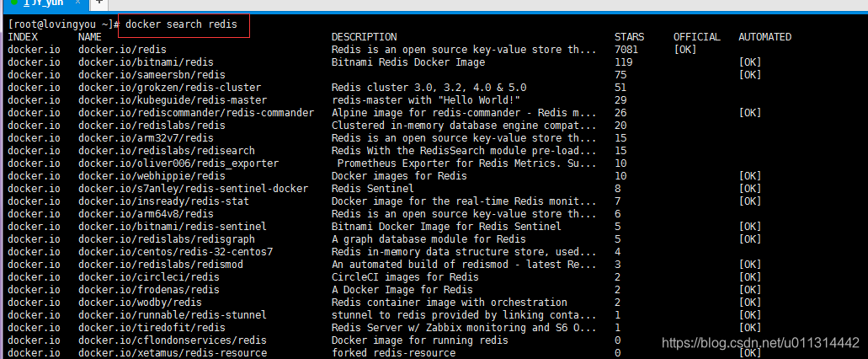Select docker.io/sameersbn/redis name
868x359 pixels.
pyautogui.click(x=152, y=75)
